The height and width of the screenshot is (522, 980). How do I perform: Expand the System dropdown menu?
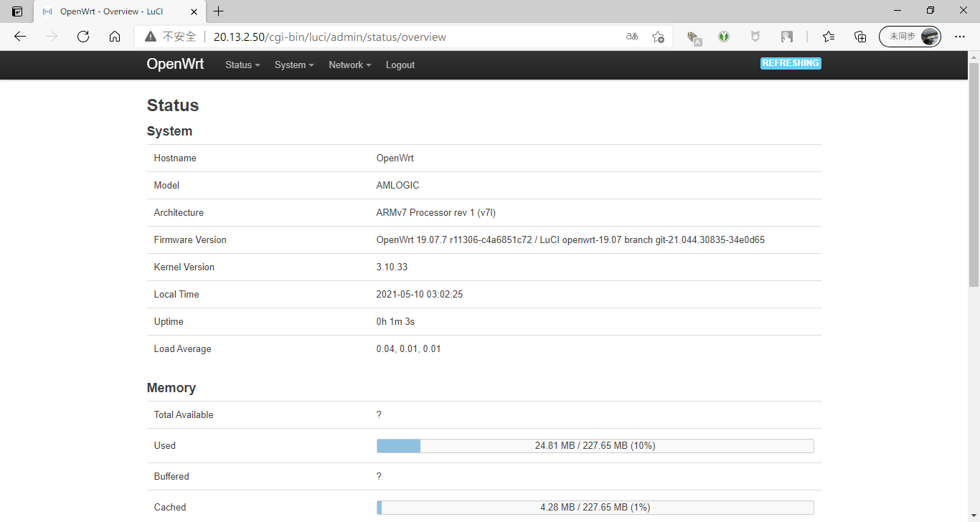pyautogui.click(x=294, y=65)
